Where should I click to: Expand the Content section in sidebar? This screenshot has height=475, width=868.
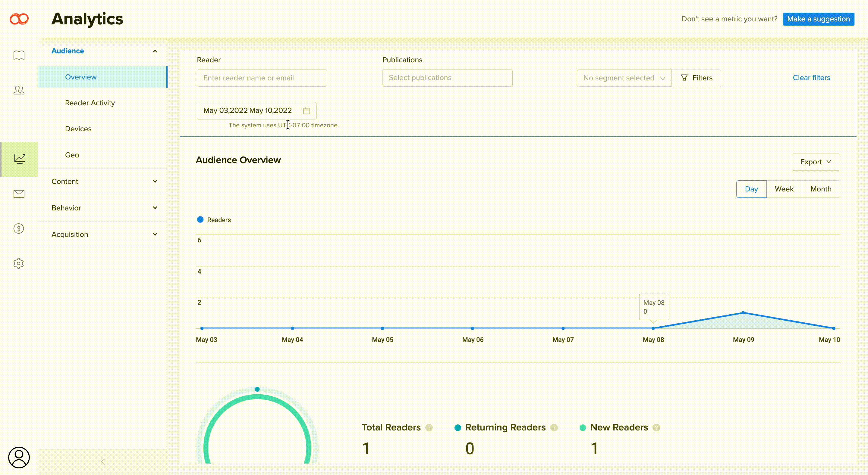click(103, 182)
